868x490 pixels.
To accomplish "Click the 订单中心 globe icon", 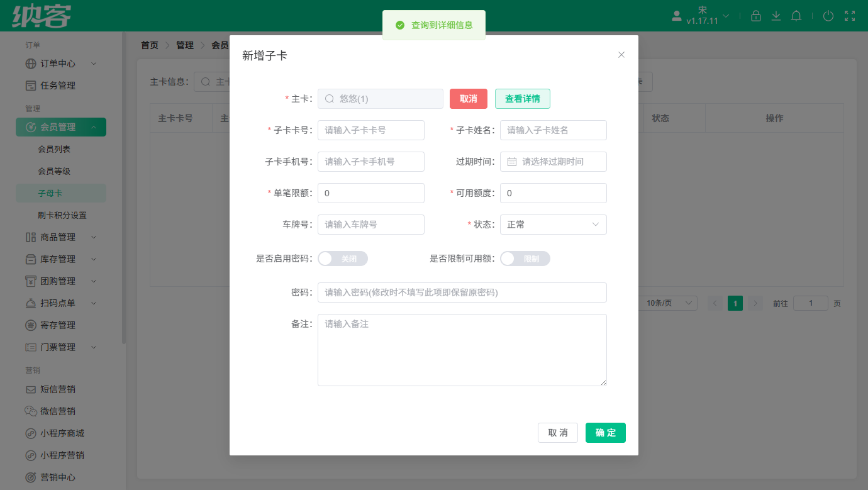I will click(31, 64).
